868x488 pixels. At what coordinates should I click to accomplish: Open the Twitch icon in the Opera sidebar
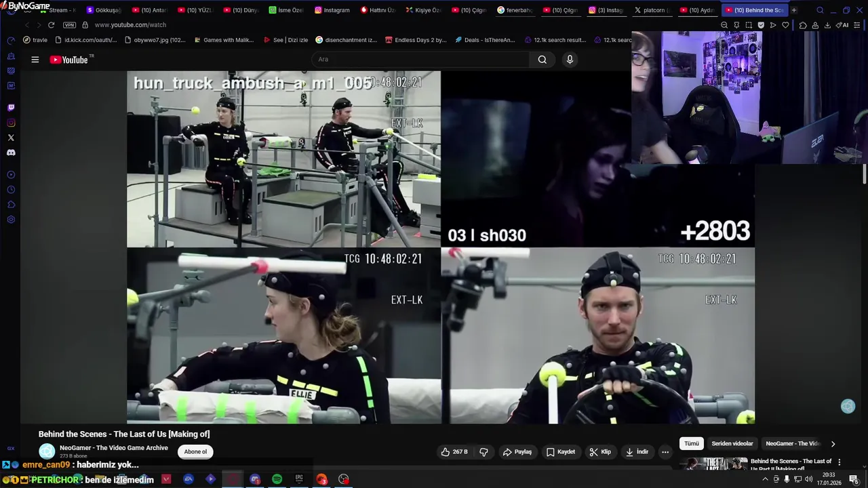pos(11,108)
